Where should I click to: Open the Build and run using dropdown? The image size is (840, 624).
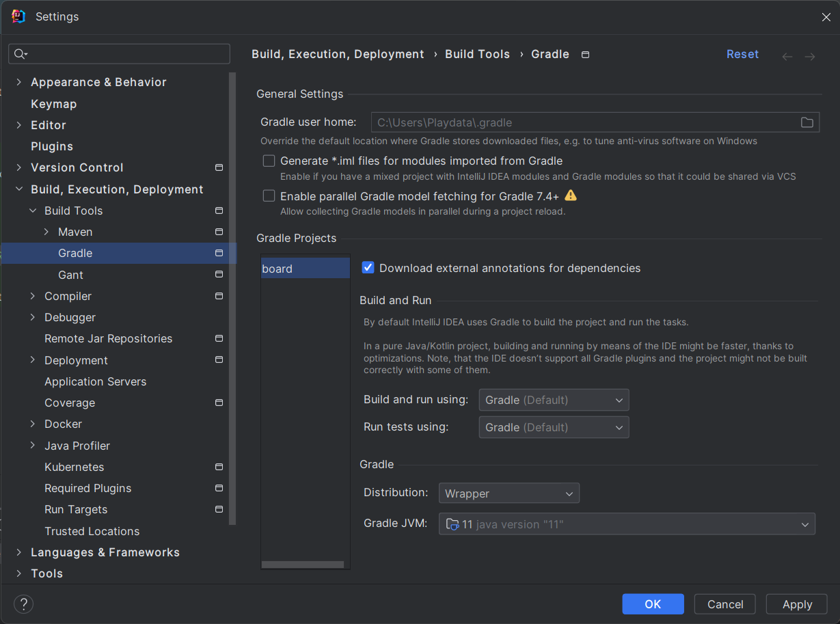pos(554,400)
